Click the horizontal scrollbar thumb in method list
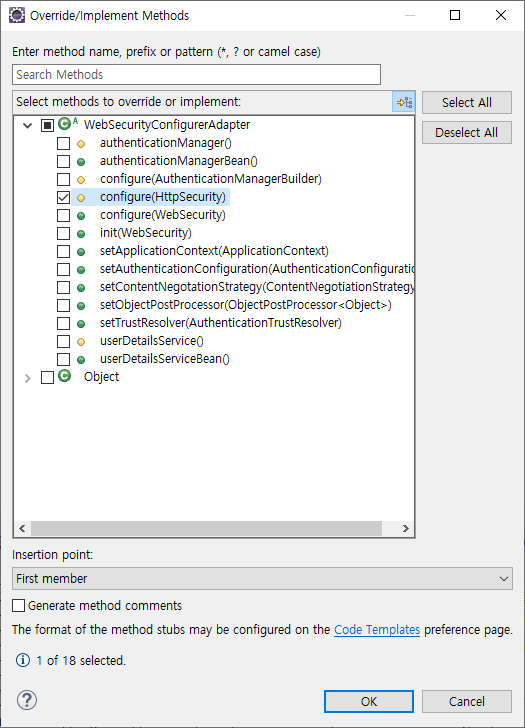The width and height of the screenshot is (525, 728). click(x=207, y=528)
